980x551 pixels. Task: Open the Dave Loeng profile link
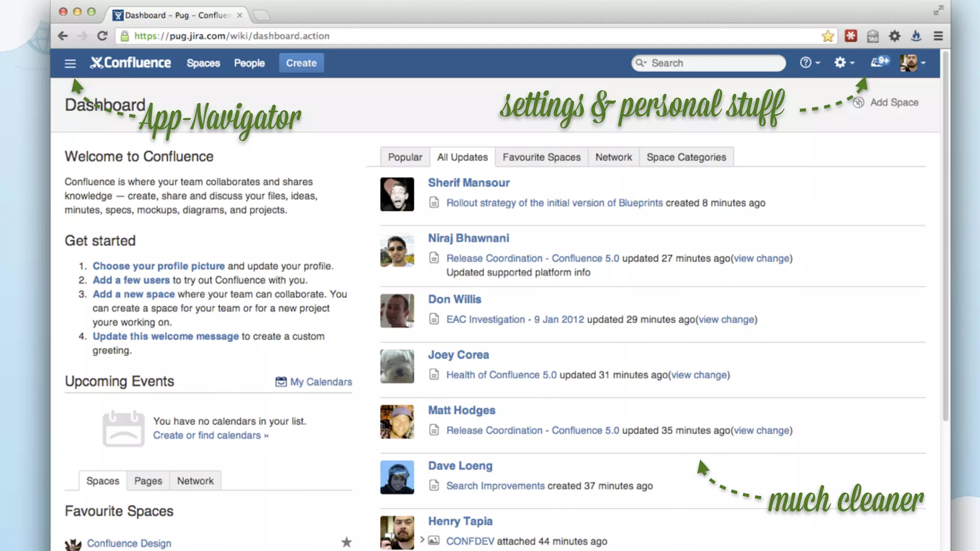click(x=460, y=466)
